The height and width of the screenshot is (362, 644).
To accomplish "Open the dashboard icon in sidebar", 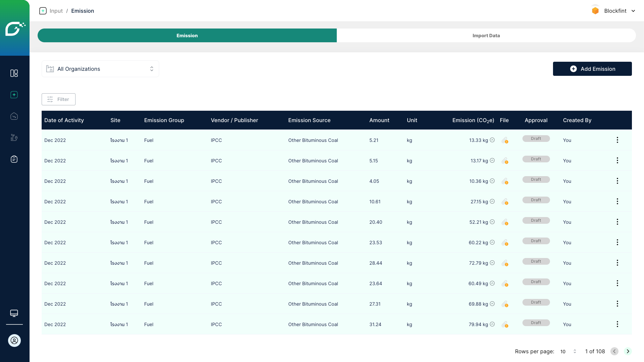I will 14,73.
